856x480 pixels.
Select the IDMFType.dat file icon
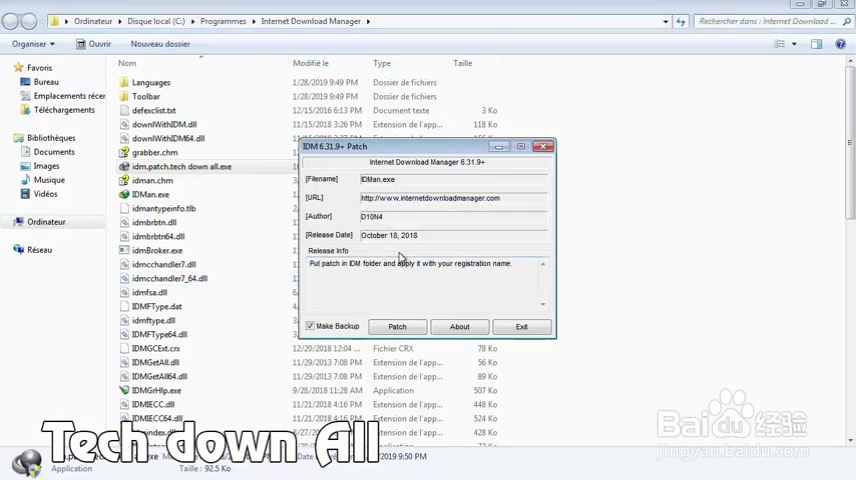coord(124,306)
